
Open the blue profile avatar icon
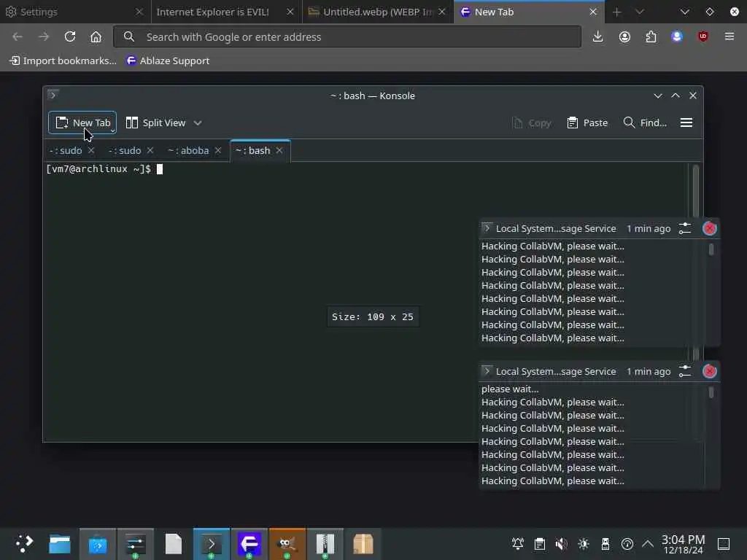677,36
